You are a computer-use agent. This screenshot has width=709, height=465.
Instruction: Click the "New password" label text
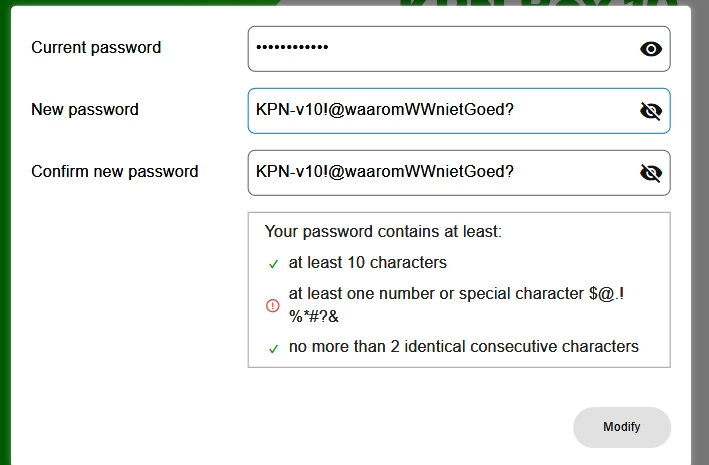pyautogui.click(x=85, y=109)
